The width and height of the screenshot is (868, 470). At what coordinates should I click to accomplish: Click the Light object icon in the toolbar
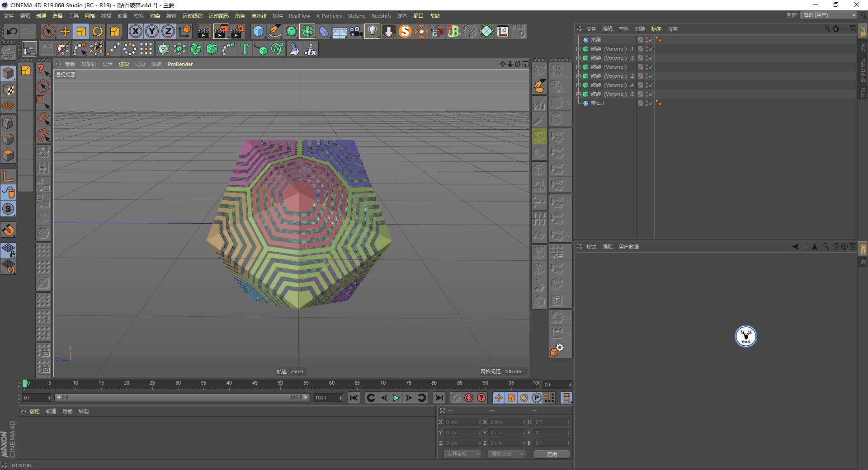[372, 32]
